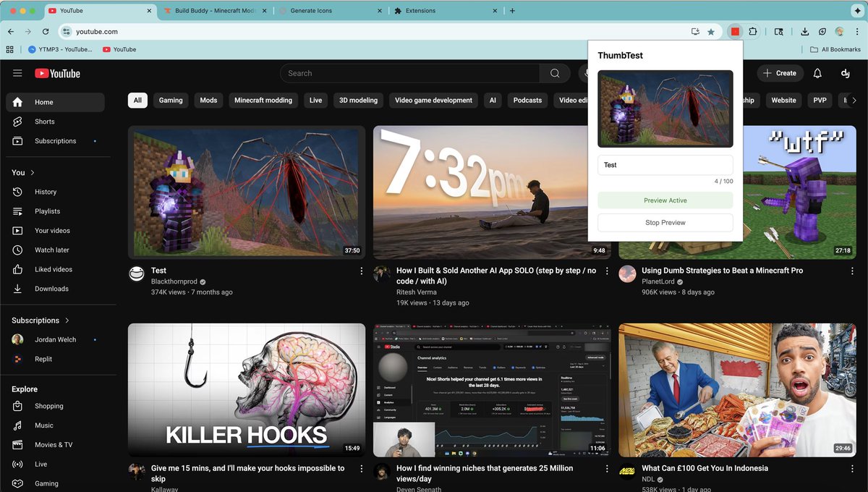Select the Gaming filter chip
The image size is (868, 492).
coord(171,101)
